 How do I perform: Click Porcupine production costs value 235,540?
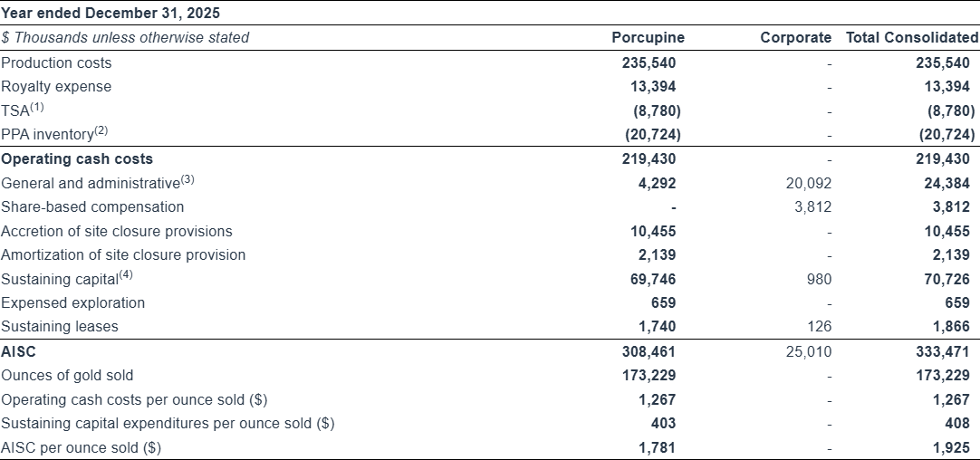(x=649, y=62)
